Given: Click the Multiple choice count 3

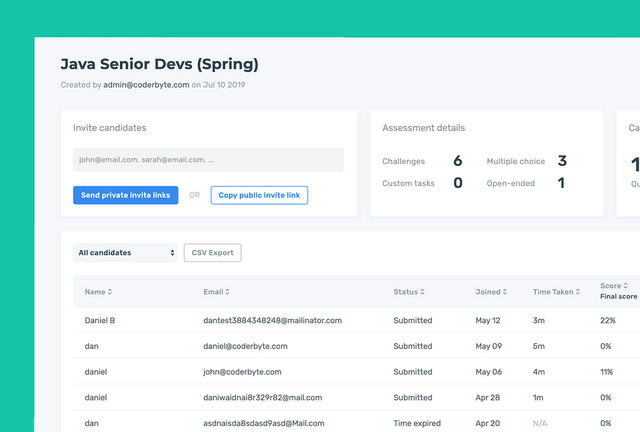Looking at the screenshot, I should point(562,161).
